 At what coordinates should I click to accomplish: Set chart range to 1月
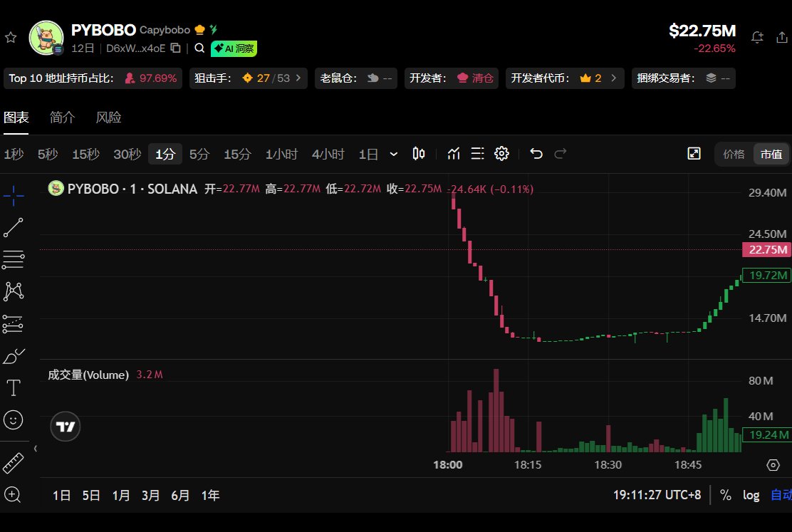120,496
